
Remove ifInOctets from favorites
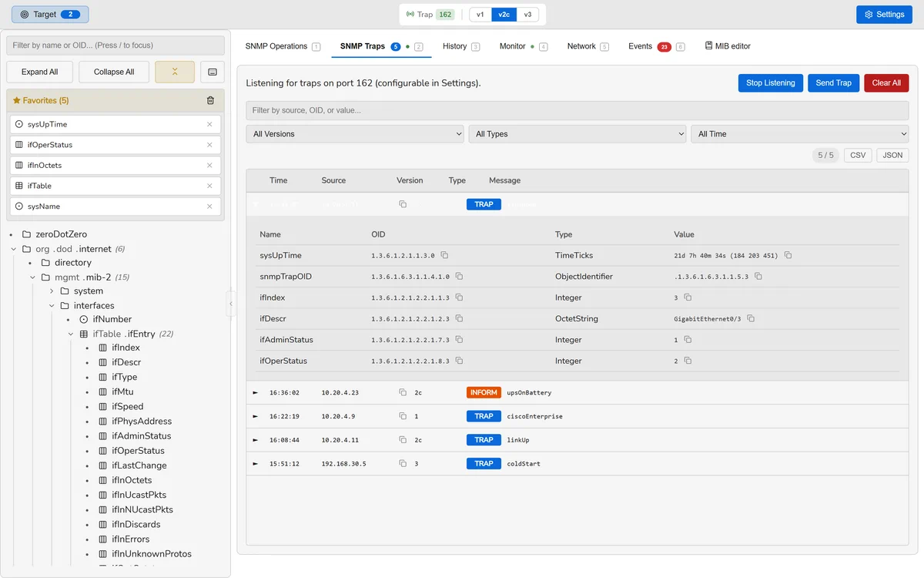point(209,165)
